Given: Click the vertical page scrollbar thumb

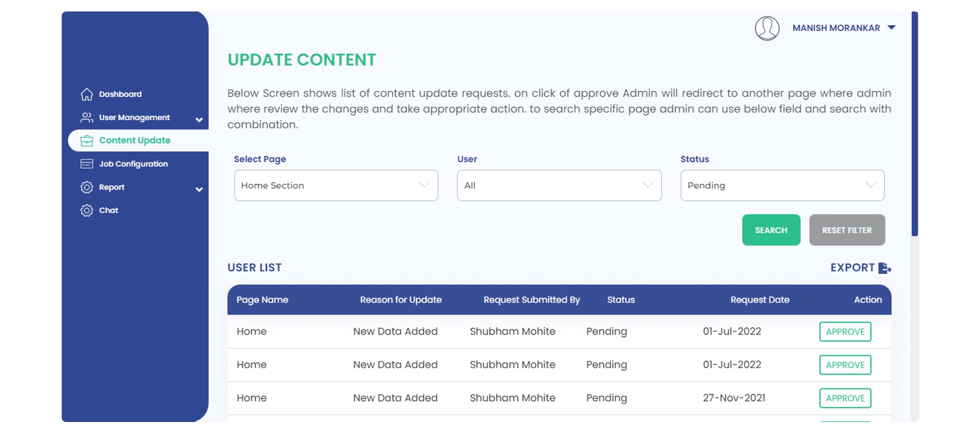Looking at the screenshot, I should (x=915, y=123).
